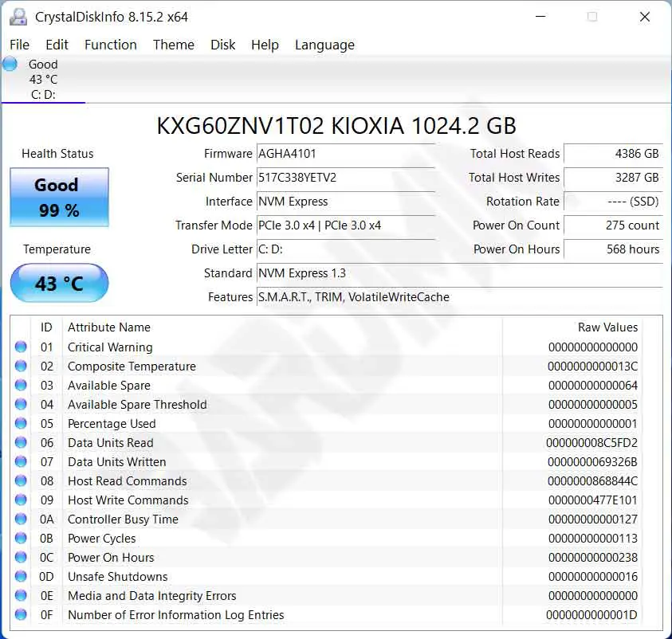
Task: Select the Good 43 °C C: D: disk tab
Action: click(43, 79)
